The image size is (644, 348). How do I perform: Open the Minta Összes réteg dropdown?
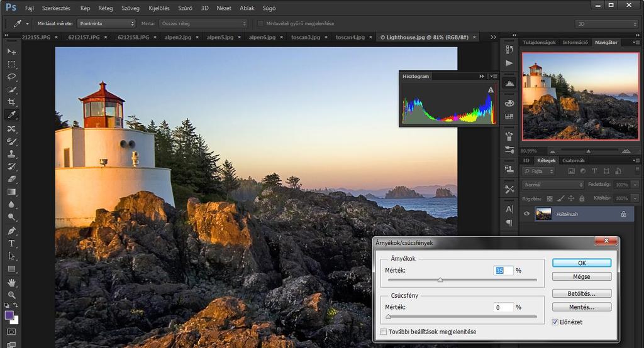click(203, 24)
